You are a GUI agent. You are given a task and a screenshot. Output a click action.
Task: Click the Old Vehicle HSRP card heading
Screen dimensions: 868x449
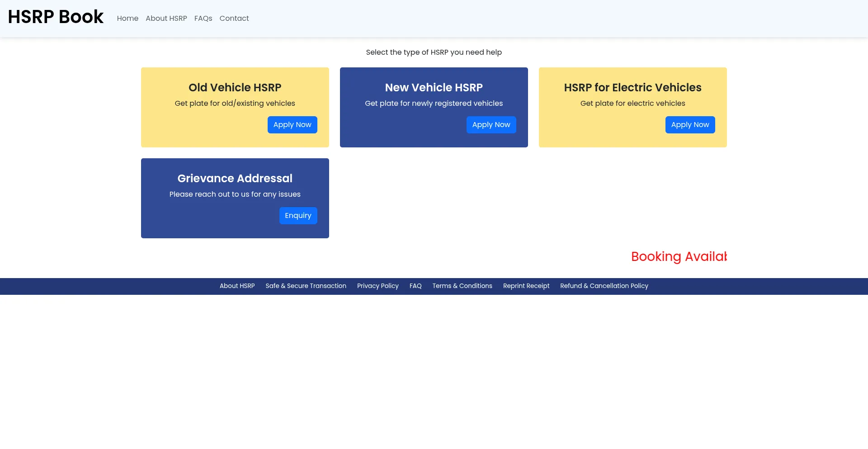coord(235,88)
